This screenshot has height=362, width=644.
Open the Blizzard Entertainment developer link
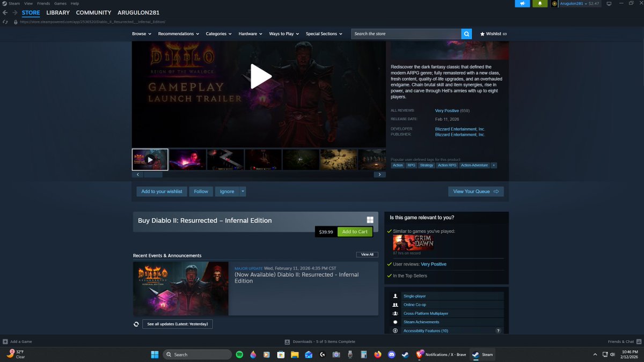460,129
